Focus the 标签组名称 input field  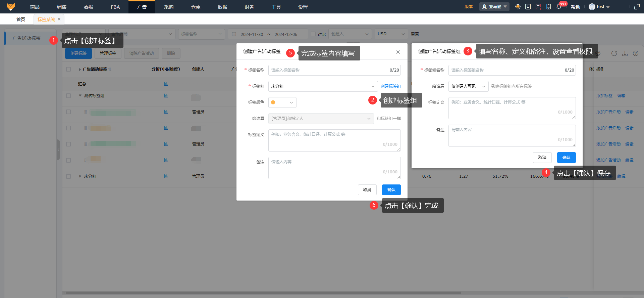point(512,70)
